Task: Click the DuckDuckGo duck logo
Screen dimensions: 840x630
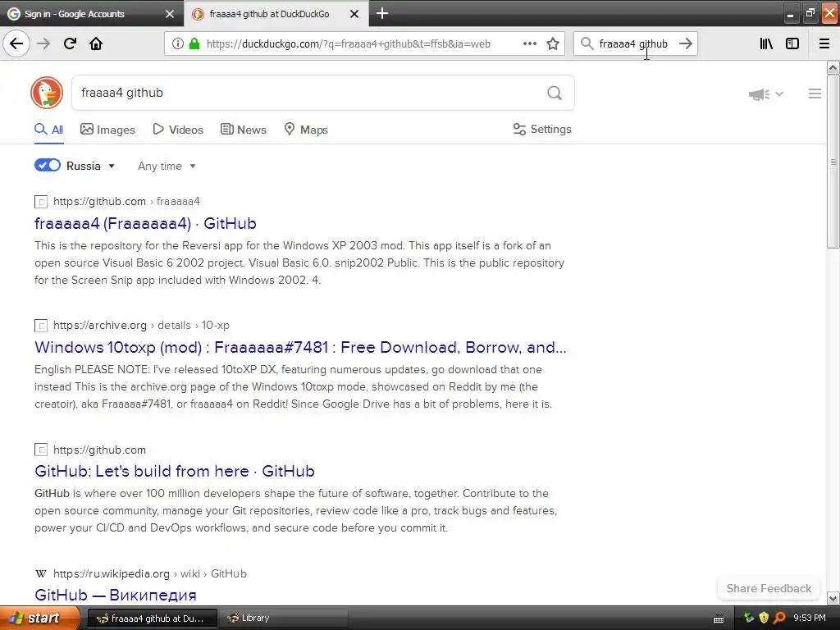Action: coord(47,93)
